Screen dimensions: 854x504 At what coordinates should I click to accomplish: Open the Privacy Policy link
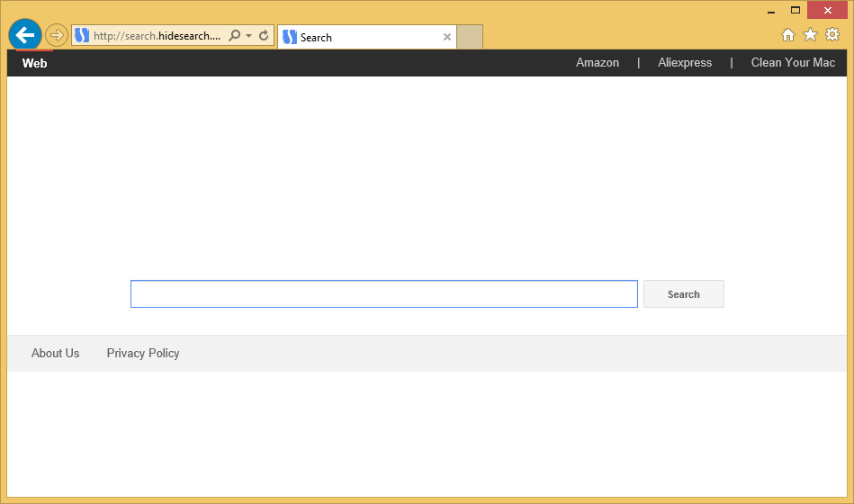(143, 354)
